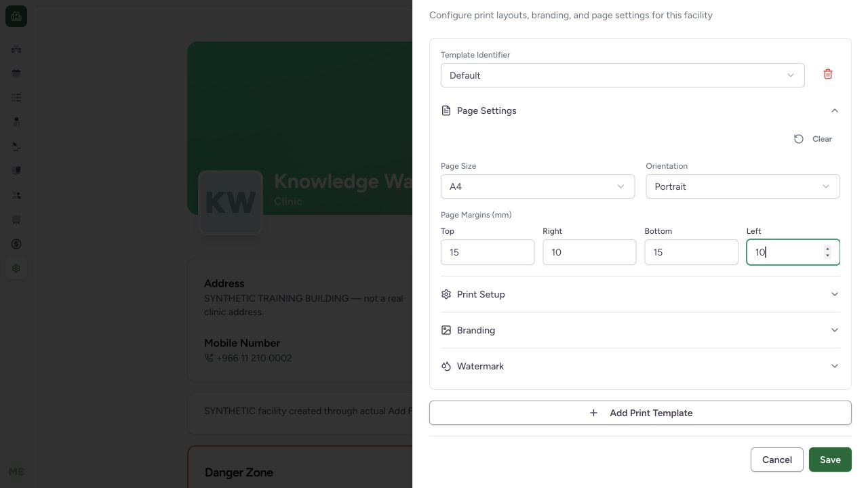Open the calendar icon in the sidebar
868x488 pixels.
click(x=16, y=73)
